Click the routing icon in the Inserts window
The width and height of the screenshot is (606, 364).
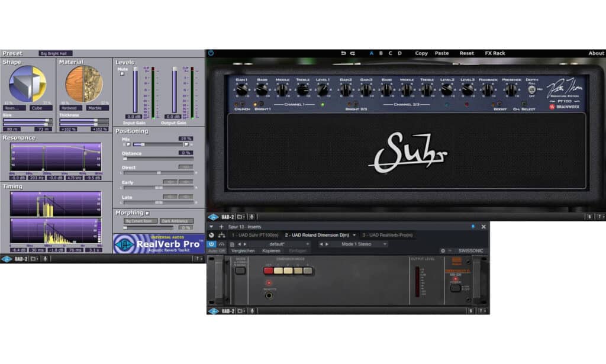221,235
